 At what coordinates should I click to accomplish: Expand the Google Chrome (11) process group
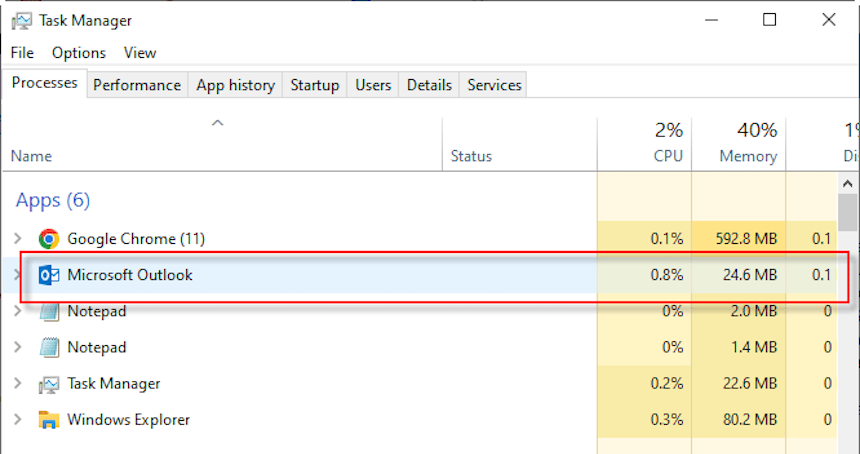(x=18, y=239)
